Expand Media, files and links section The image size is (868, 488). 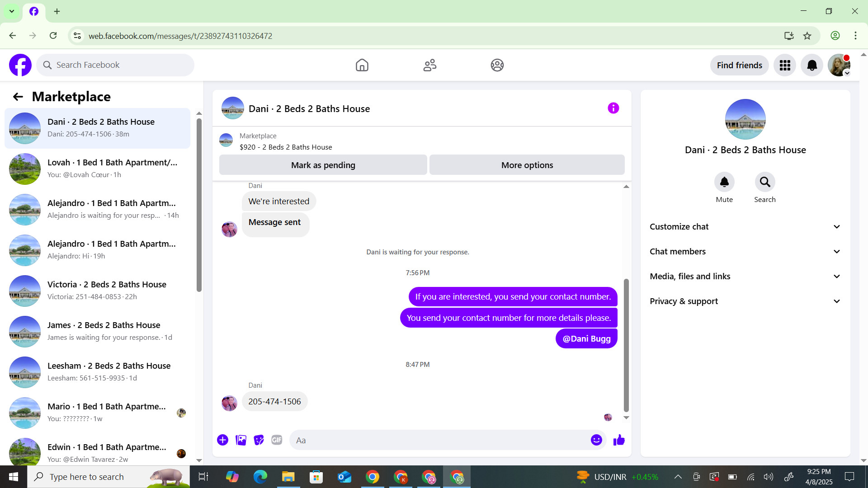pyautogui.click(x=745, y=277)
